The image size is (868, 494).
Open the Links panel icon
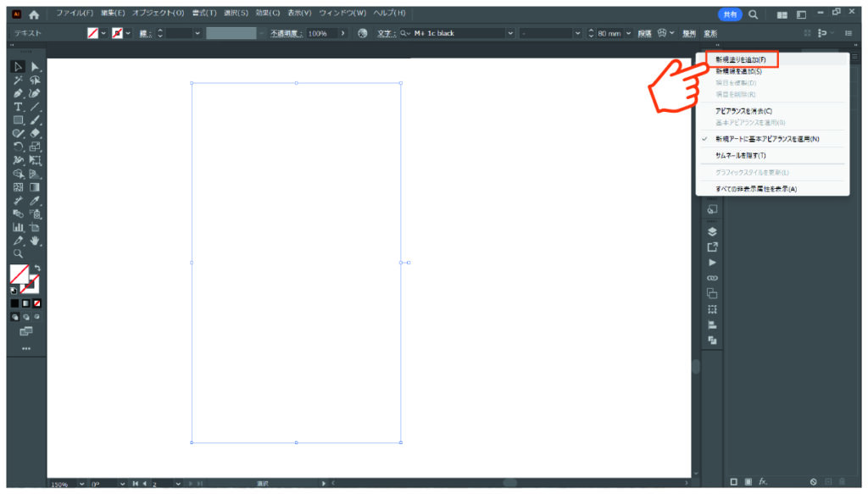coord(712,278)
